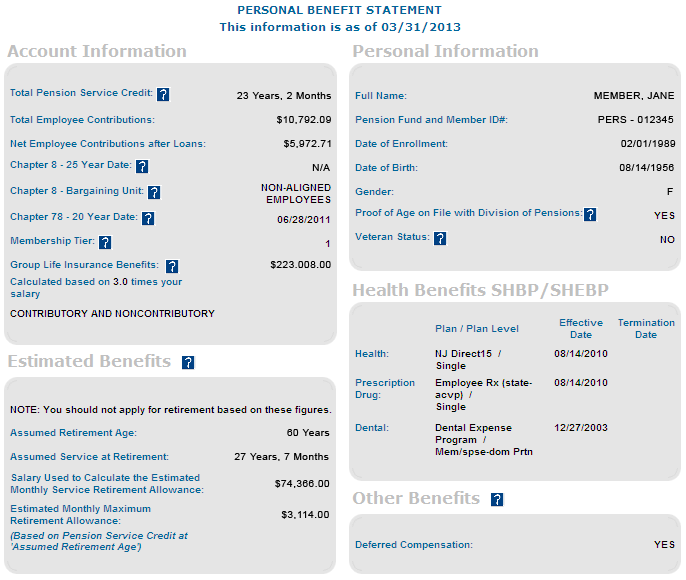Select CONTRIBUTORY AND NONCONTRIBUTORY text
Viewport: 686px width, 580px height.
tap(112, 314)
